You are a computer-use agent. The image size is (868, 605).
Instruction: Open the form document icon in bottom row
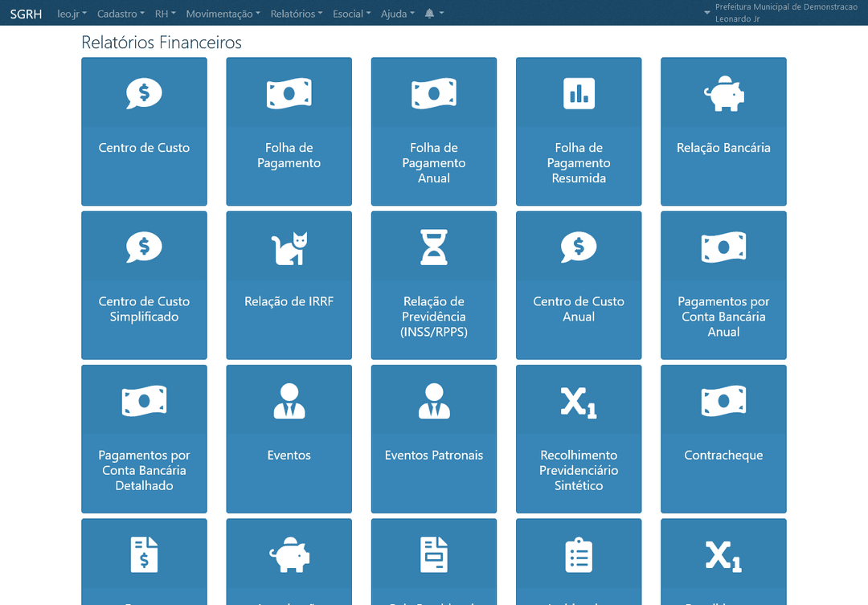[x=434, y=554]
